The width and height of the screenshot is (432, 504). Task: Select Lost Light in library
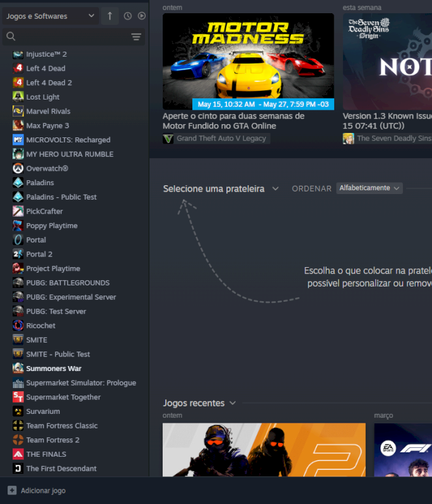(43, 97)
